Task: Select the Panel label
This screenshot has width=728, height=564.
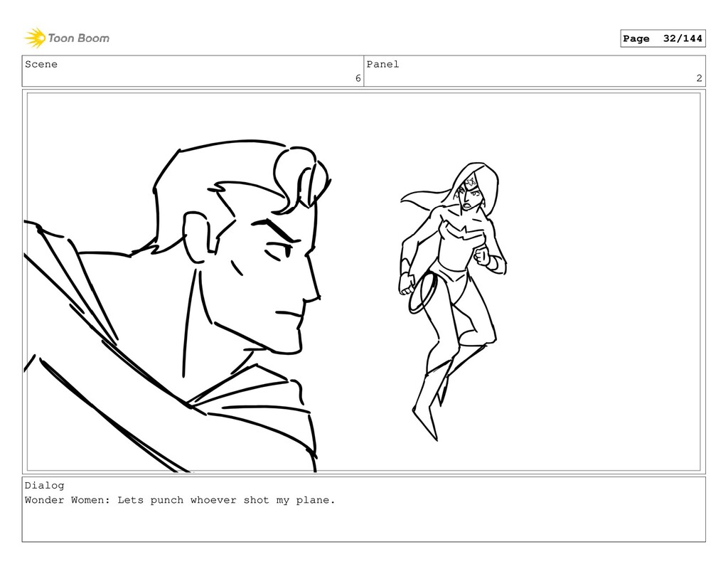Action: point(382,64)
